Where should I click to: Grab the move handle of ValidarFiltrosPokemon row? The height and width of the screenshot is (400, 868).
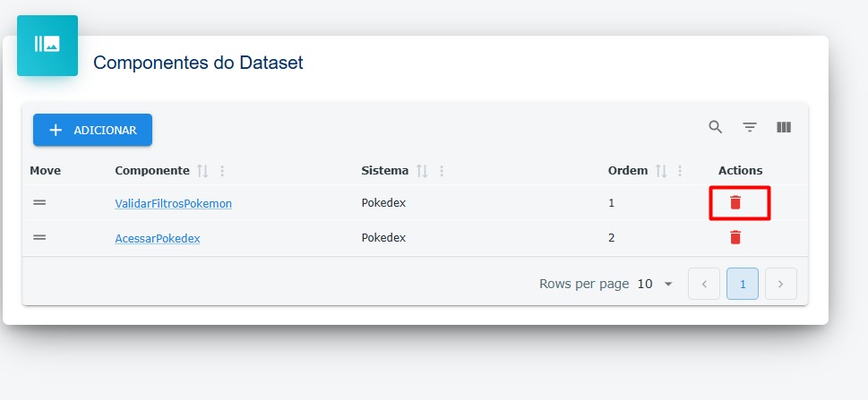39,202
